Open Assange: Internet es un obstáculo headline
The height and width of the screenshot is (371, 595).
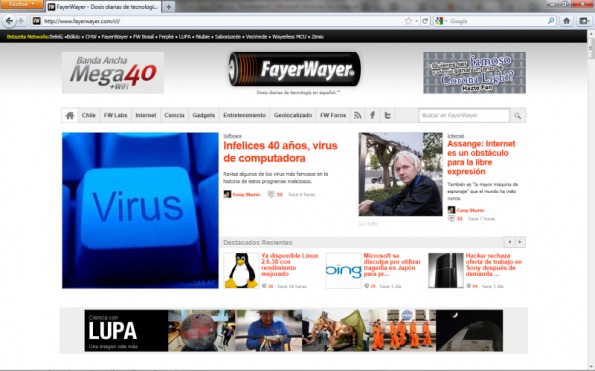point(481,157)
